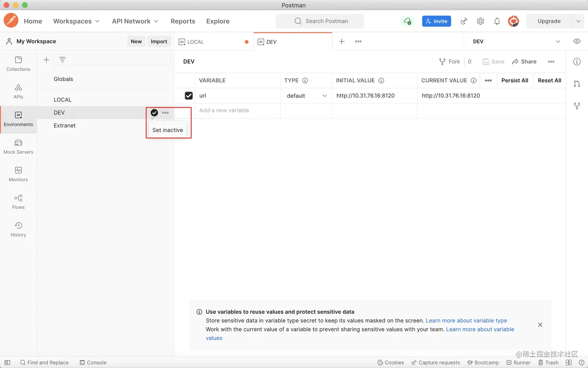Expand the API Network dropdown
Viewport: 588px width, 368px height.
pos(135,21)
